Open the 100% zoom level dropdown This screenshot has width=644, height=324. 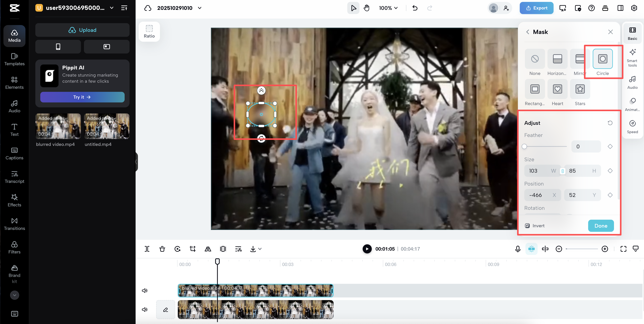click(x=388, y=8)
